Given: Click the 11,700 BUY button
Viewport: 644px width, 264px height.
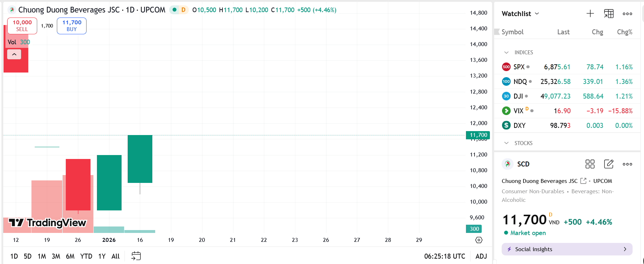Looking at the screenshot, I should click(x=72, y=26).
